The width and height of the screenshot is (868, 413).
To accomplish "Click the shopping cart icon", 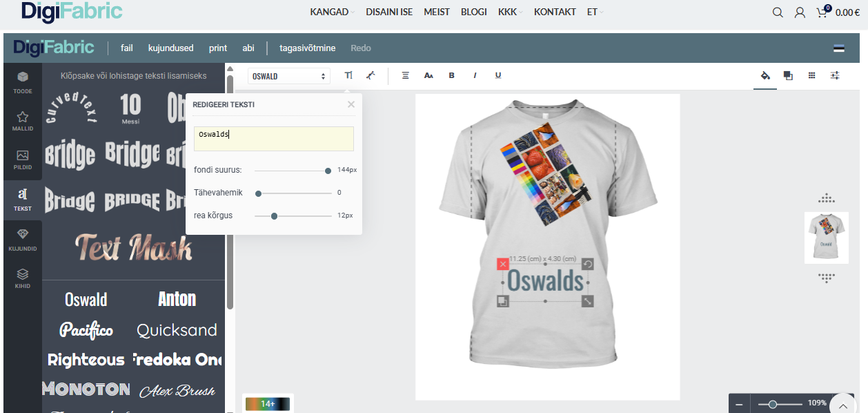I will [822, 12].
